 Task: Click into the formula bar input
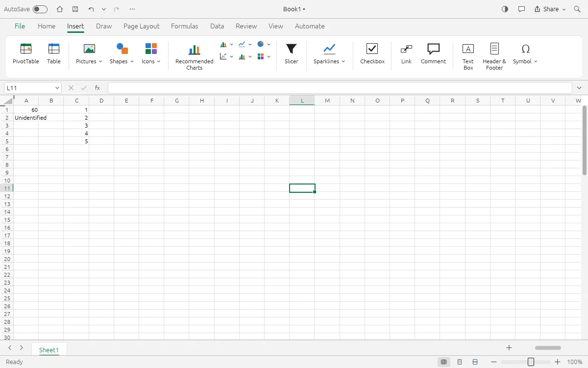tap(340, 88)
